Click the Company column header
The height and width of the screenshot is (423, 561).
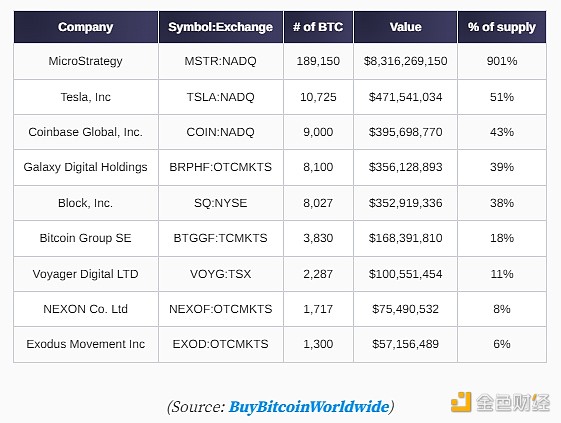point(86,27)
